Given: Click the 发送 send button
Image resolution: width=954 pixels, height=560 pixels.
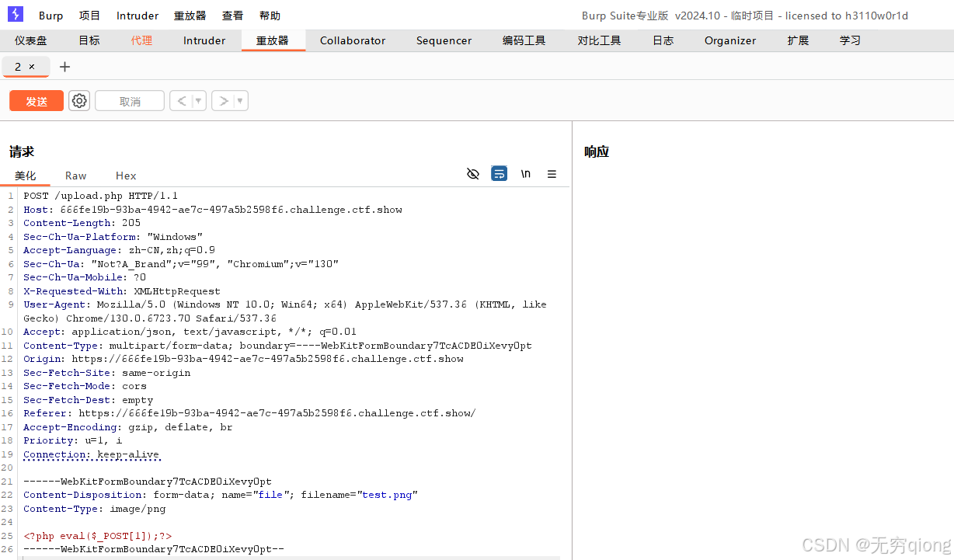Looking at the screenshot, I should (x=37, y=101).
